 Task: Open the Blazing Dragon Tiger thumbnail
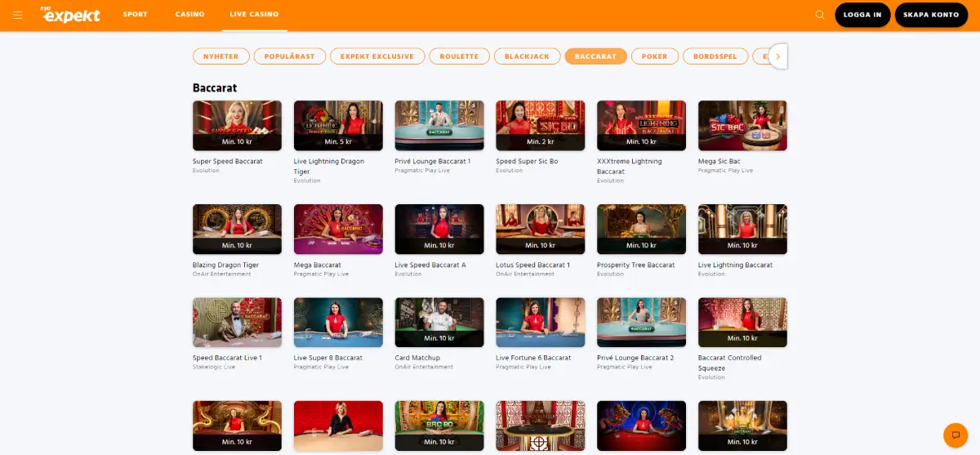237,230
